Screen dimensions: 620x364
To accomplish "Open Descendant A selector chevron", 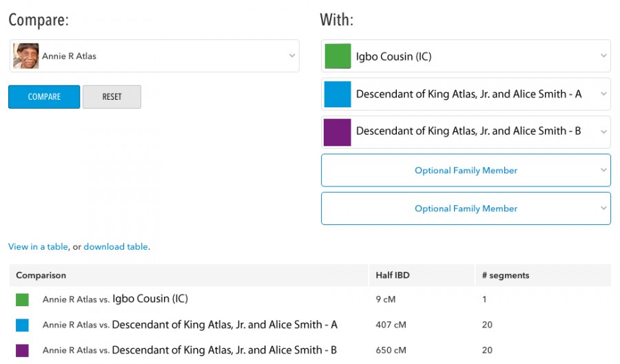I will pyautogui.click(x=603, y=94).
